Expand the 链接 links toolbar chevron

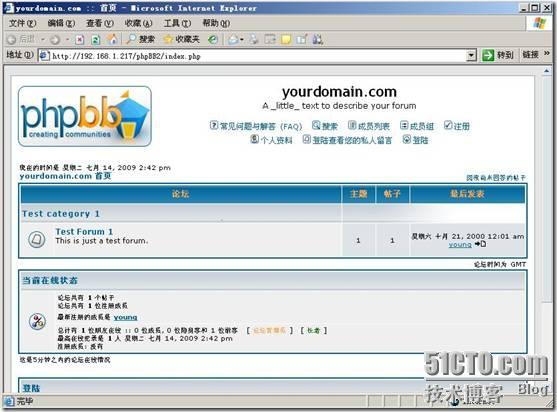coord(547,54)
